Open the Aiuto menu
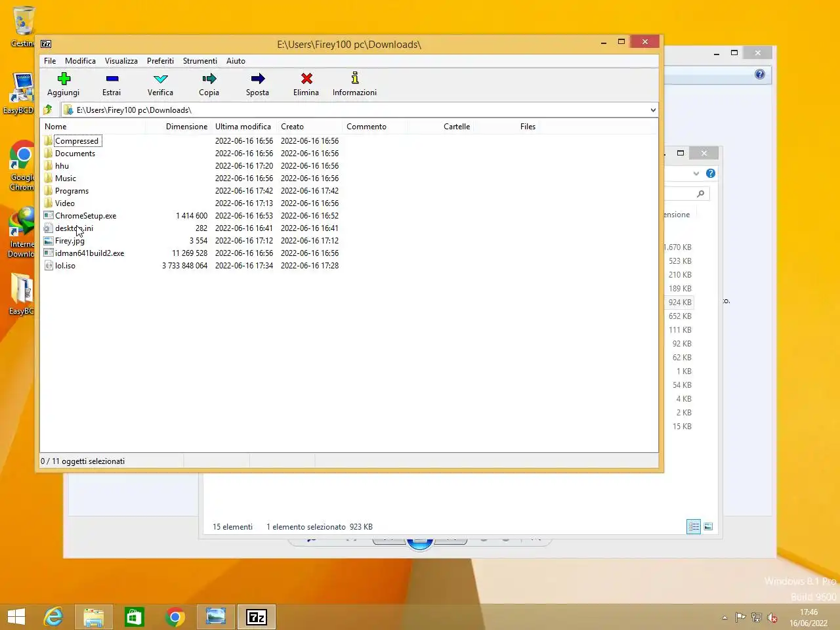This screenshot has width=840, height=630. (236, 60)
